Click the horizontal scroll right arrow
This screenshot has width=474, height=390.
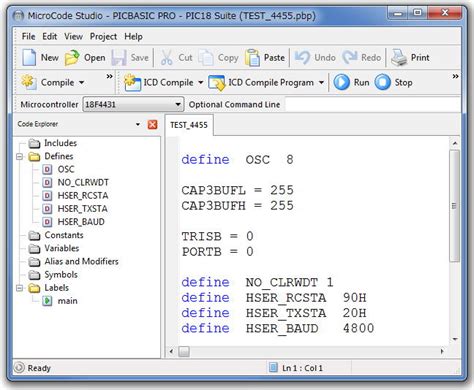click(x=442, y=351)
